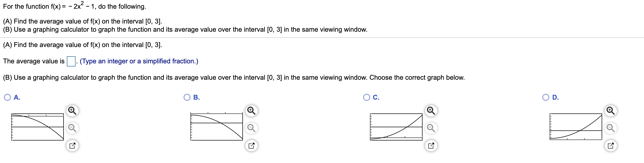Choose answer option C
Image resolution: width=644 pixels, height=163 pixels.
[367, 97]
